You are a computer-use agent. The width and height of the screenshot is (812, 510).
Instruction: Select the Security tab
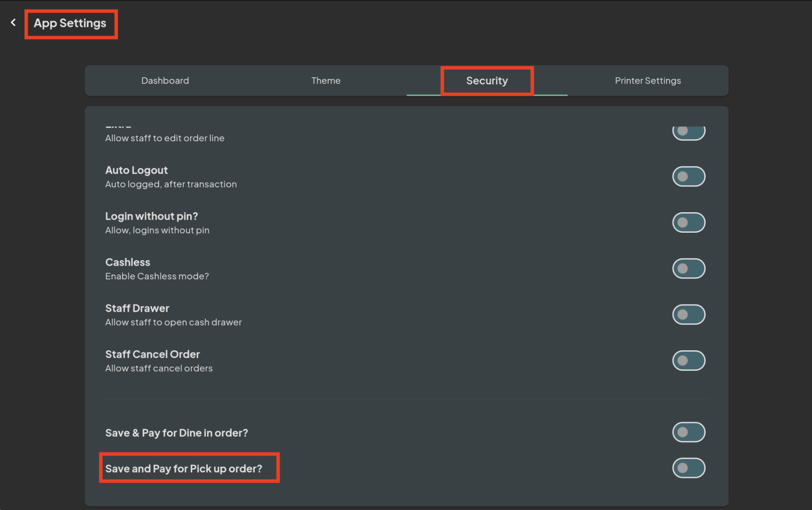tap(487, 80)
